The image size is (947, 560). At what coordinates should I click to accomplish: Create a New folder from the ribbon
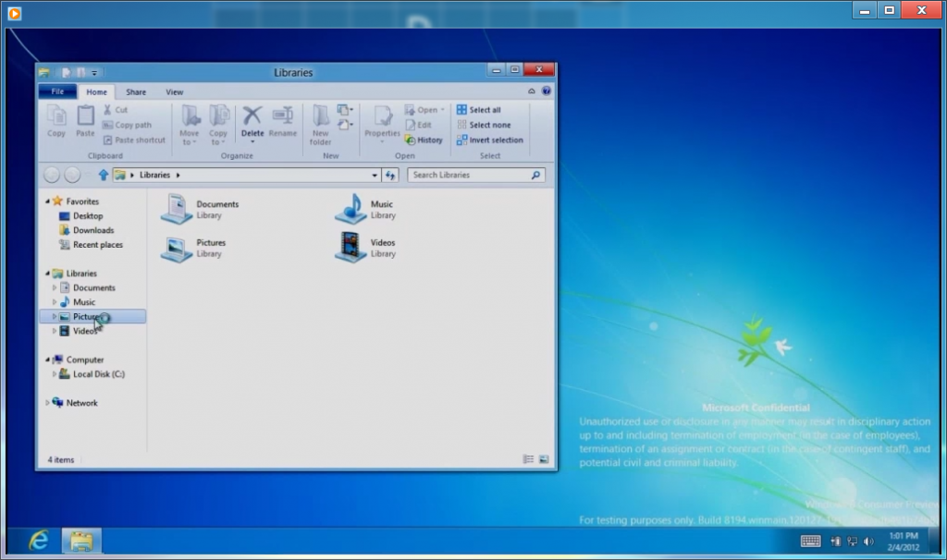pyautogui.click(x=320, y=125)
